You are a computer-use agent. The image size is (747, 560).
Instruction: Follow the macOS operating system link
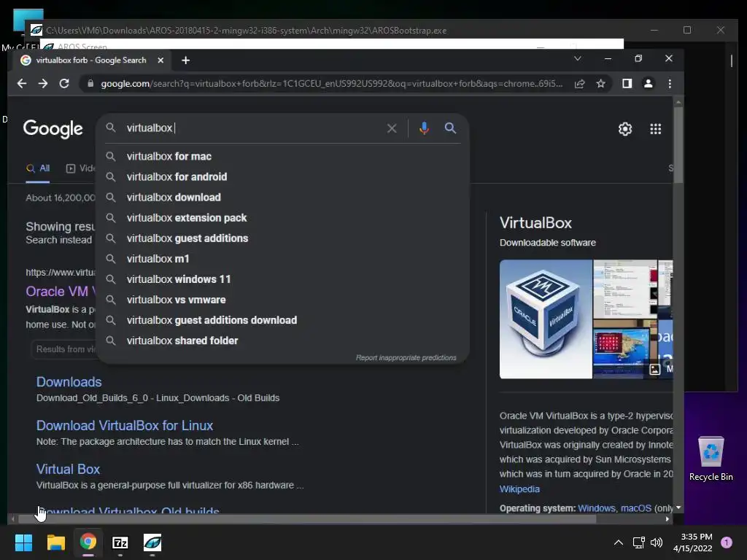pos(636,508)
